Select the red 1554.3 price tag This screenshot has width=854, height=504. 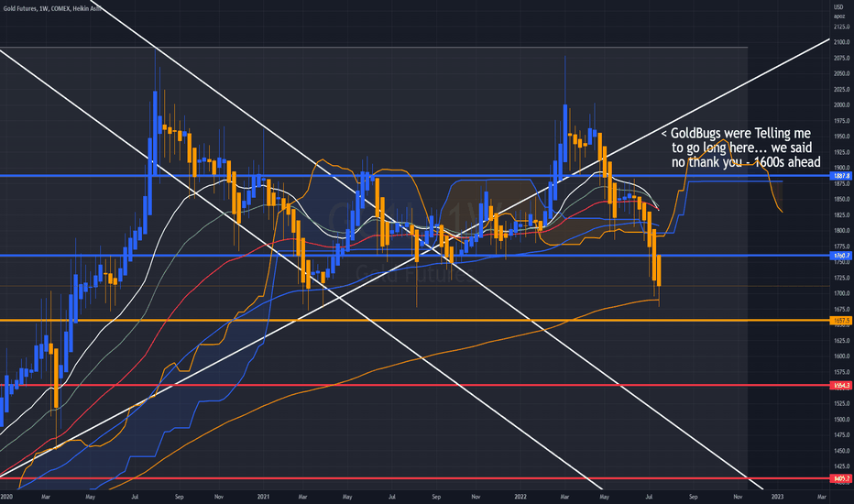tap(841, 386)
